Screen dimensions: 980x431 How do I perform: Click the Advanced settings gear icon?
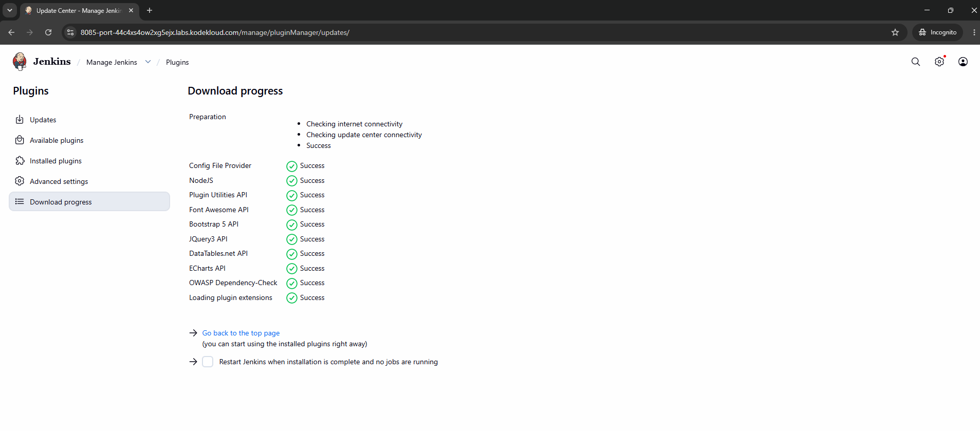[20, 181]
